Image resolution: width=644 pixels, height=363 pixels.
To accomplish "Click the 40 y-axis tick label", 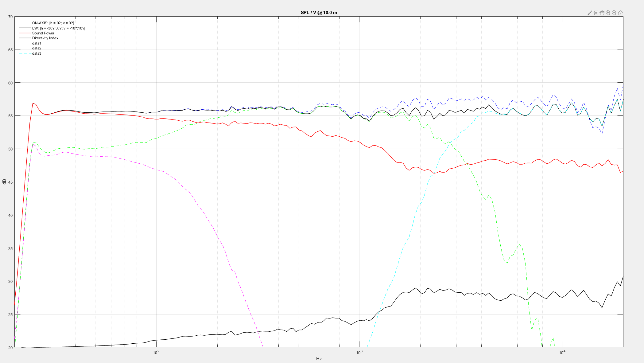I will coord(10,215).
